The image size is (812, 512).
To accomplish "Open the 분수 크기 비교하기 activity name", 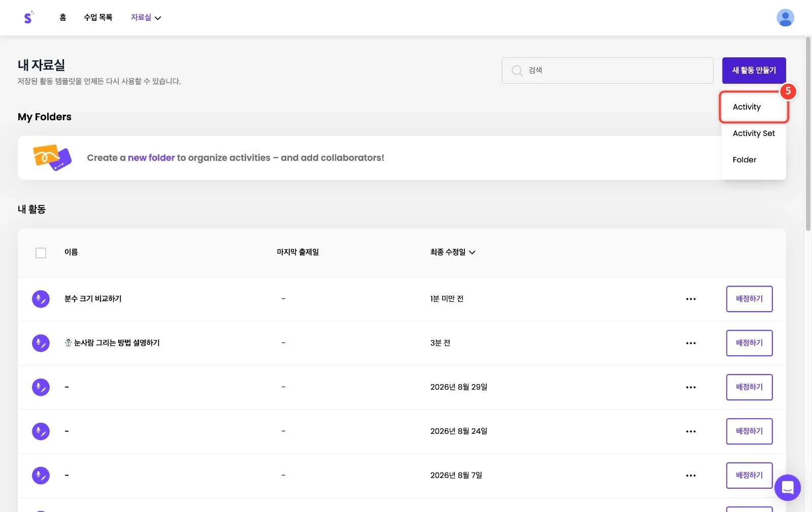I will 93,299.
